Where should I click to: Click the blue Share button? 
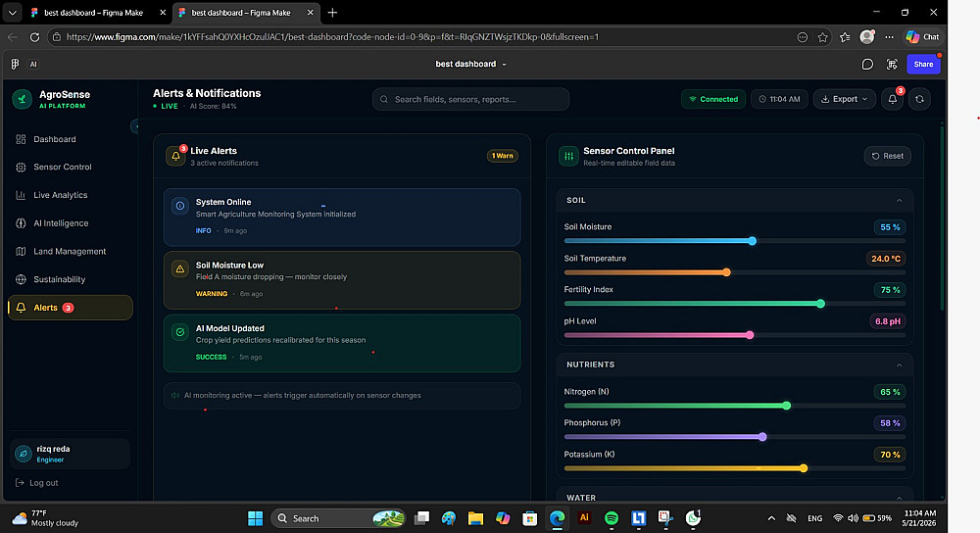923,64
